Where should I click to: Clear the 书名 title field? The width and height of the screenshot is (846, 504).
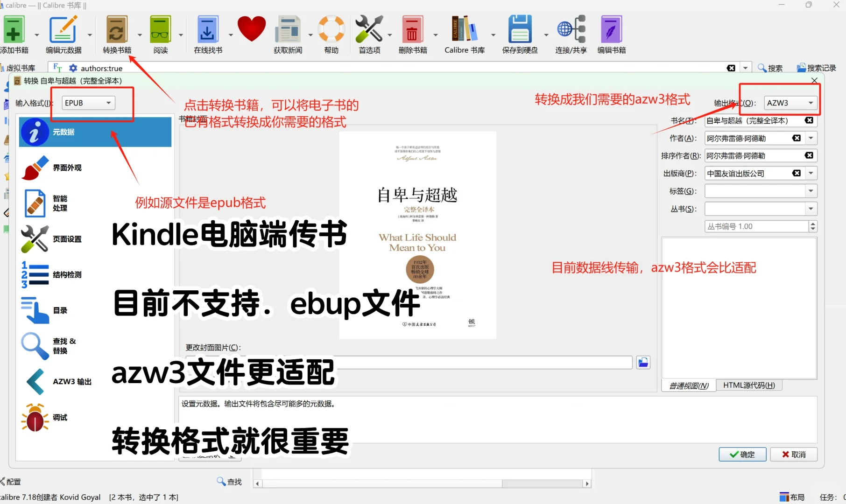(809, 120)
